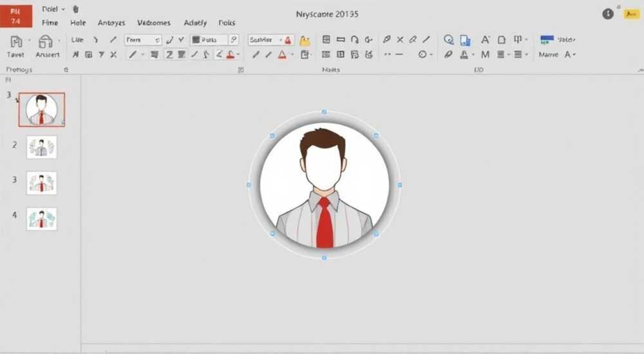The height and width of the screenshot is (354, 644).
Task: Click the yellow button in top-right corner
Action: [x=630, y=14]
